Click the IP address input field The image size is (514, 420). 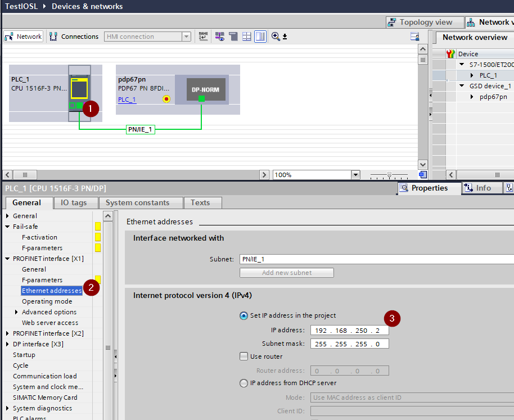(349, 330)
